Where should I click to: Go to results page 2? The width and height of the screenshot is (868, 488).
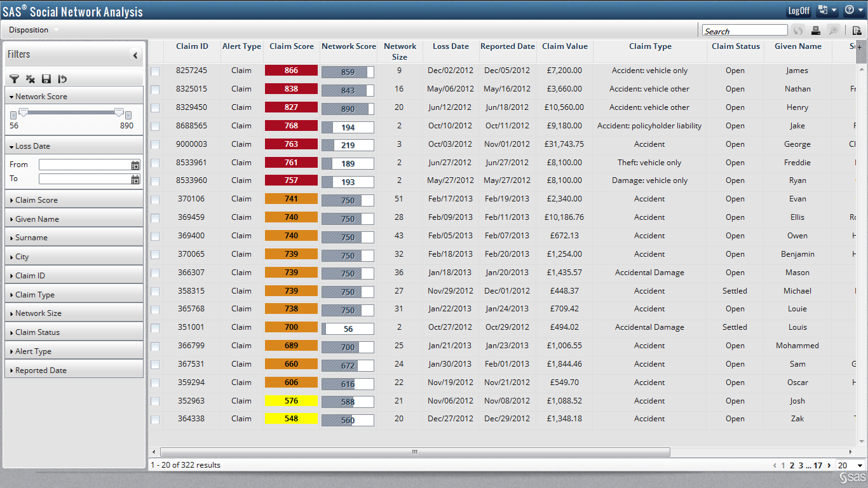coord(792,466)
